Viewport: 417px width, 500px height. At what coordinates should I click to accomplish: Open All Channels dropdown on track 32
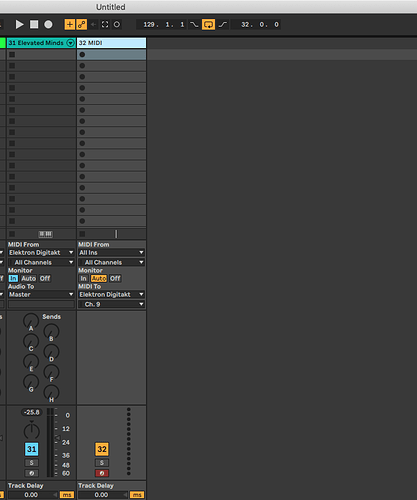pos(111,262)
